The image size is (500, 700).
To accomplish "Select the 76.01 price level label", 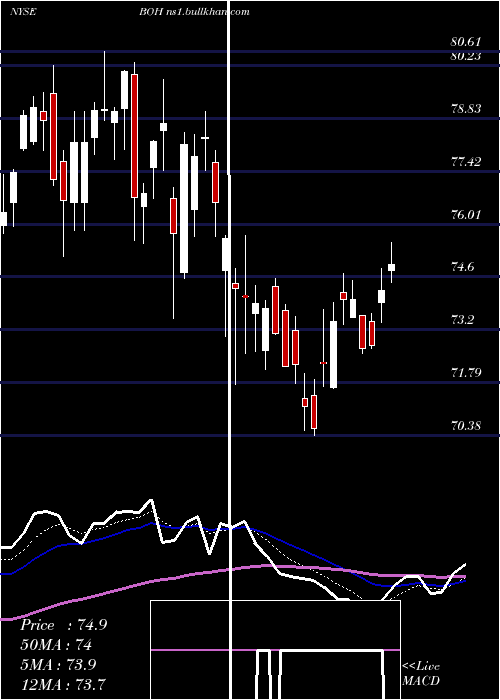I will (x=466, y=214).
